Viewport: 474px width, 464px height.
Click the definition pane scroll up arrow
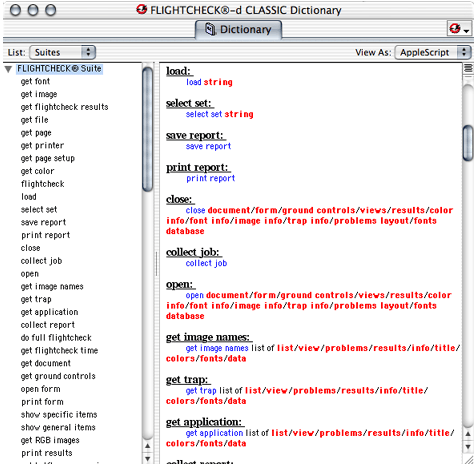click(468, 434)
